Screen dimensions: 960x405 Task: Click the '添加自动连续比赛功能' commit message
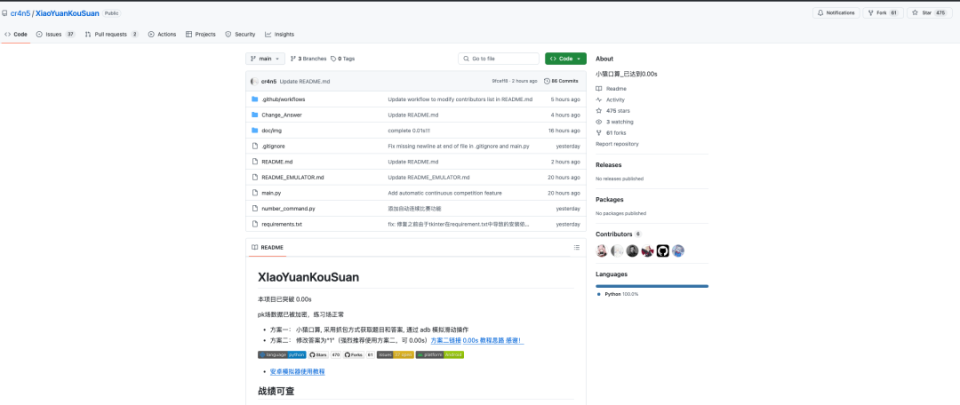[x=414, y=209]
